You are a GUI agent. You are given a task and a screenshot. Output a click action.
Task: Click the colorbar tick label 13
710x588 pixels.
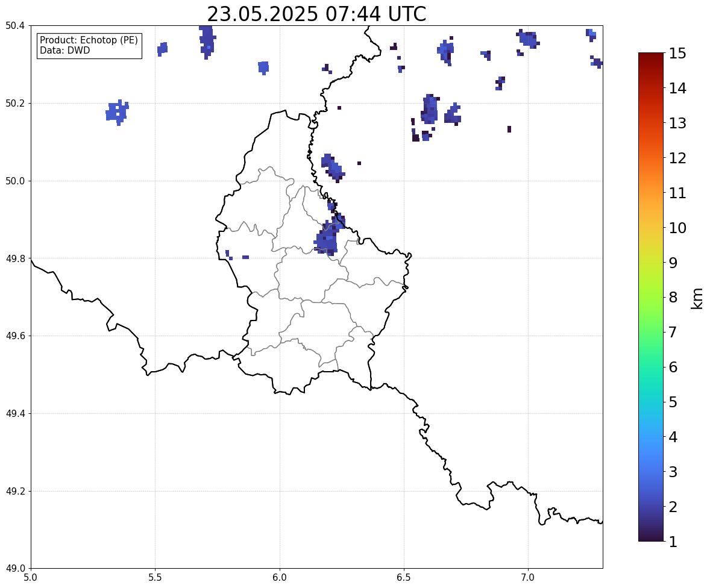(x=677, y=123)
